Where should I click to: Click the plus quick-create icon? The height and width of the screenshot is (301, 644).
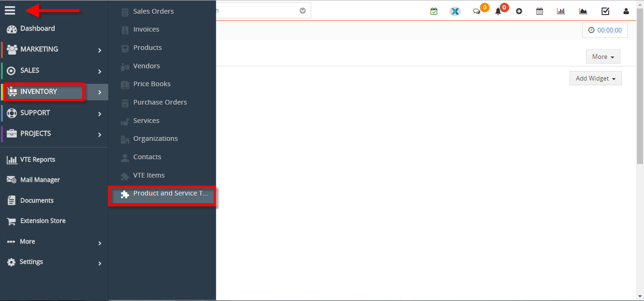click(519, 11)
